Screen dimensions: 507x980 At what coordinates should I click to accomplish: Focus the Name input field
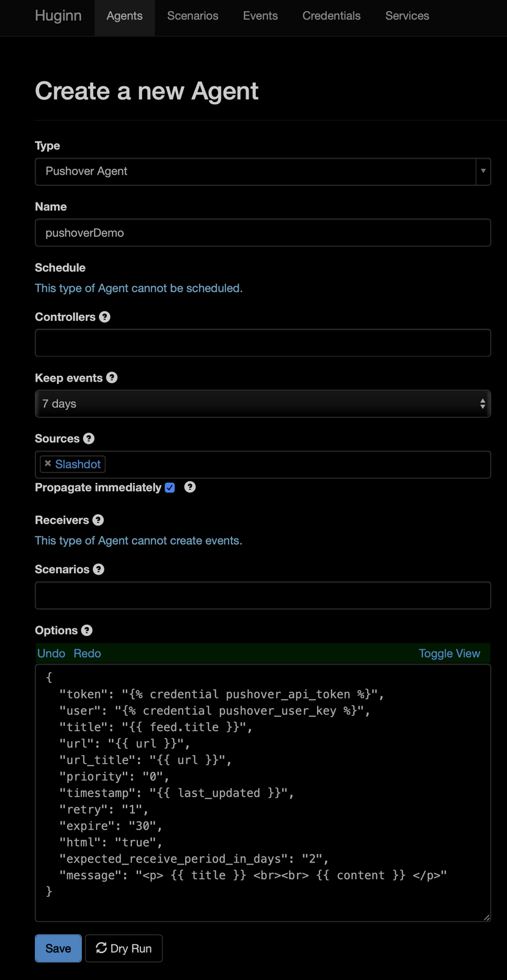click(263, 232)
